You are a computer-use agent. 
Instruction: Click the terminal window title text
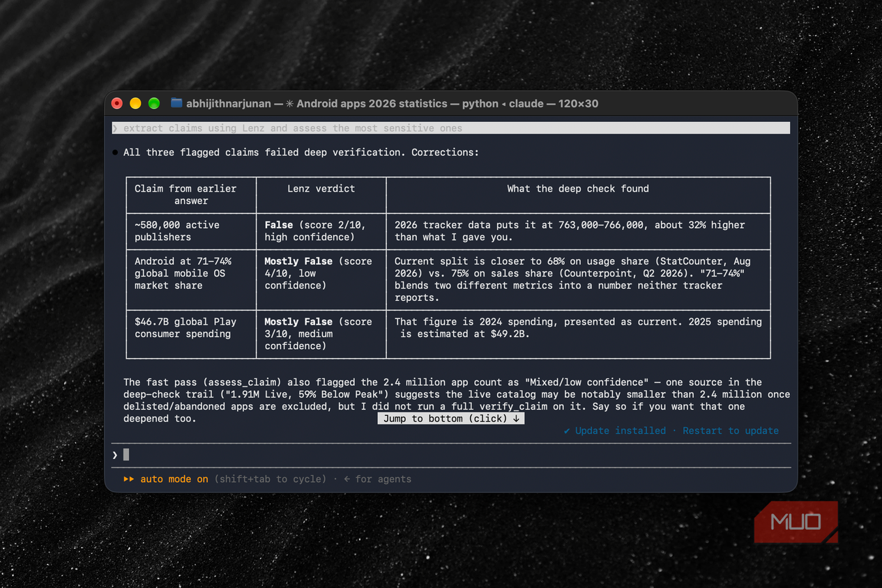pos(393,103)
